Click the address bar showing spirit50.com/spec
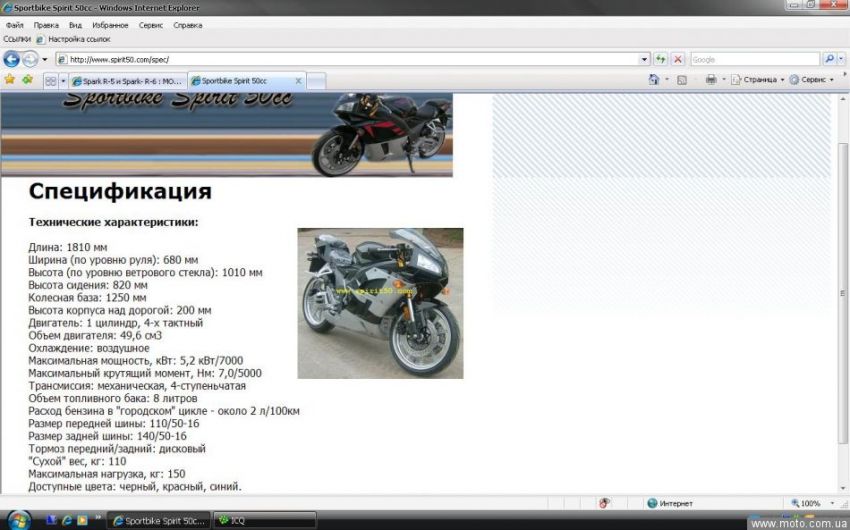The height and width of the screenshot is (530, 850). (347, 59)
